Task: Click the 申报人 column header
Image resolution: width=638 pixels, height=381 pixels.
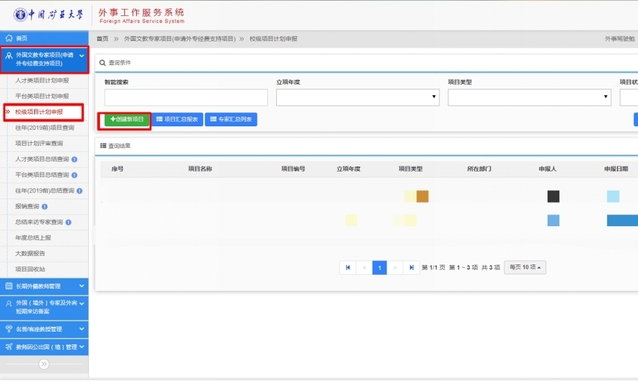Action: (x=547, y=169)
